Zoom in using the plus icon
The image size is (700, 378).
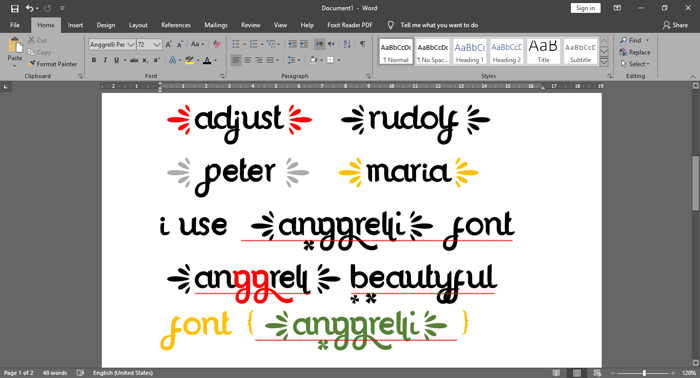673,373
